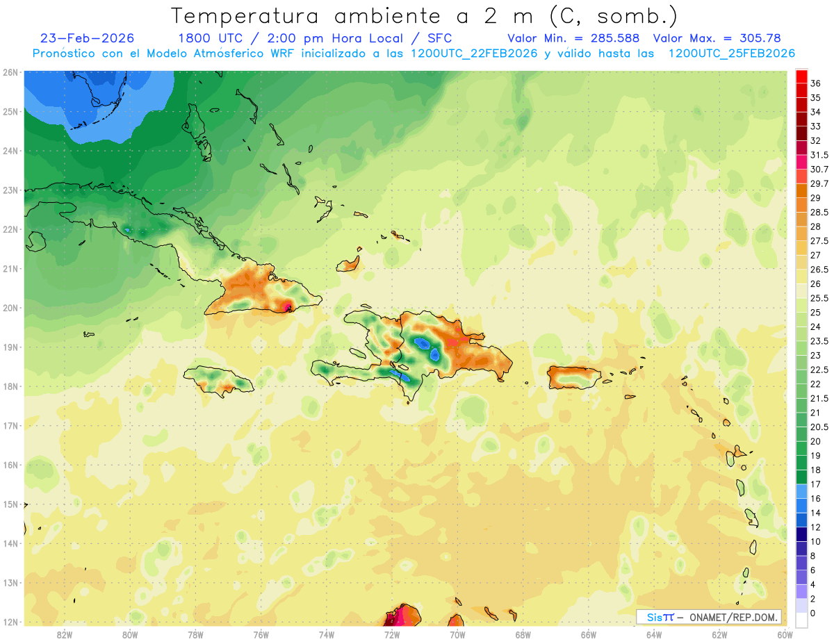This screenshot has width=834, height=644.
Task: Click the longitude axis label '74W'
Action: (x=327, y=635)
